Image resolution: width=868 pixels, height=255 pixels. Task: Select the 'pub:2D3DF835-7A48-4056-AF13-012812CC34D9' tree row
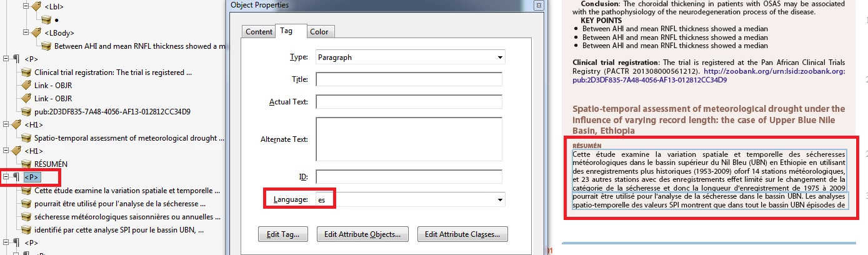112,112
